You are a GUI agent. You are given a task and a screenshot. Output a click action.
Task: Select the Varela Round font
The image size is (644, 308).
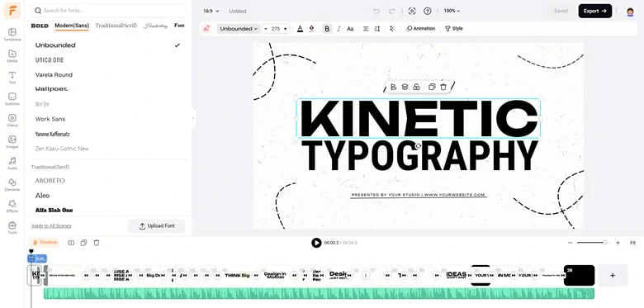(54, 75)
